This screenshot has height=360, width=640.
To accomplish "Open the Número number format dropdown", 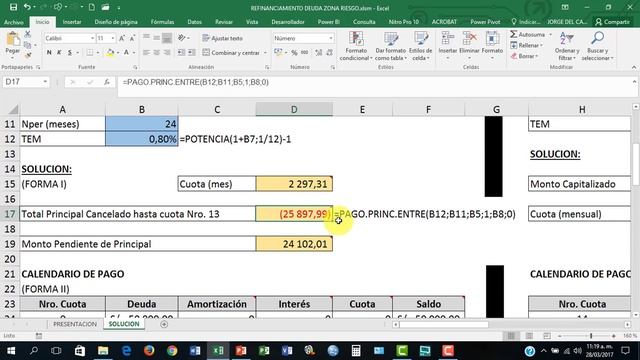I will pos(330,38).
